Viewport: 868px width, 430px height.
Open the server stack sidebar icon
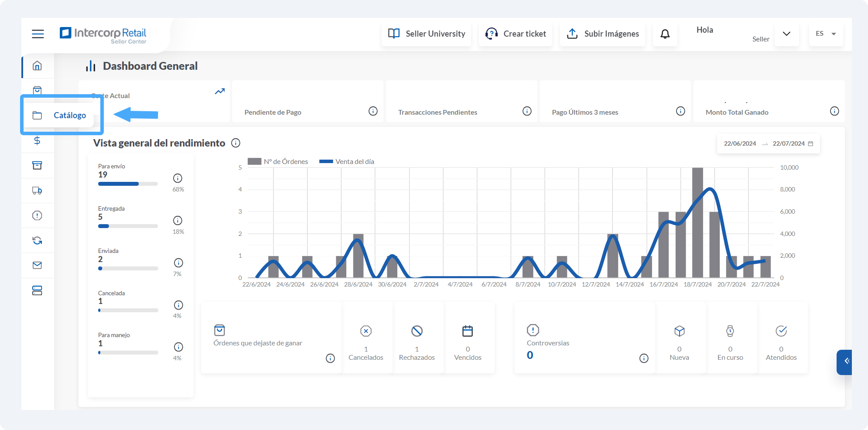point(37,290)
